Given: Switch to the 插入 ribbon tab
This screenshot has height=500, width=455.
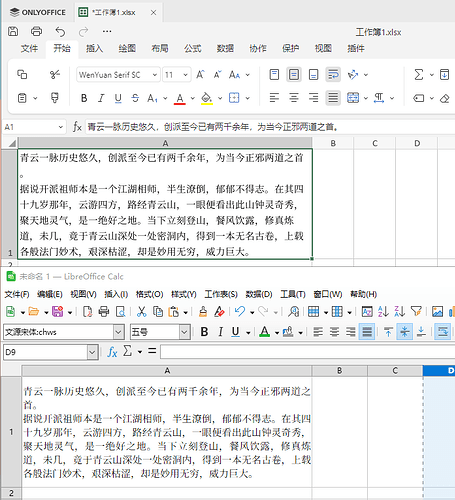Looking at the screenshot, I should point(94,48).
